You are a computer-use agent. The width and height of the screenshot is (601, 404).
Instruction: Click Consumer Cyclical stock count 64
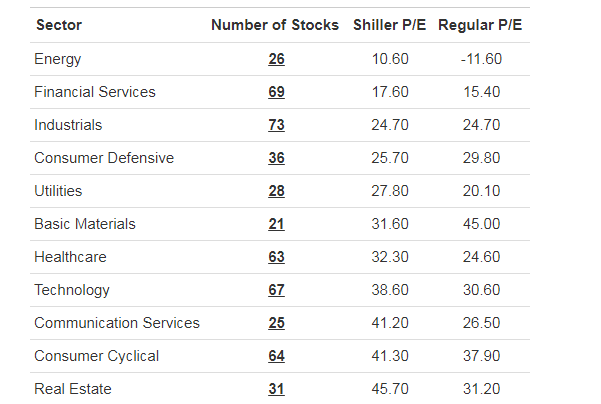(x=276, y=356)
